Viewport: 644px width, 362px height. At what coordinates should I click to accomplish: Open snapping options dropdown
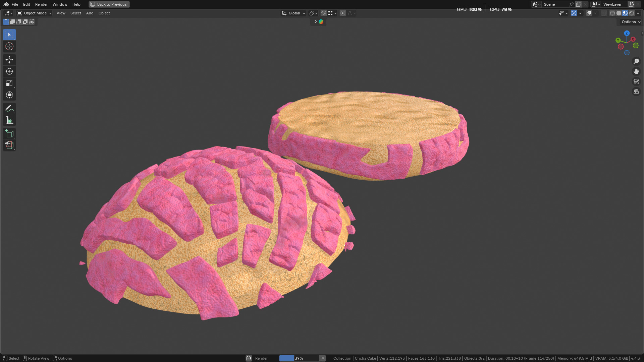pyautogui.click(x=332, y=13)
